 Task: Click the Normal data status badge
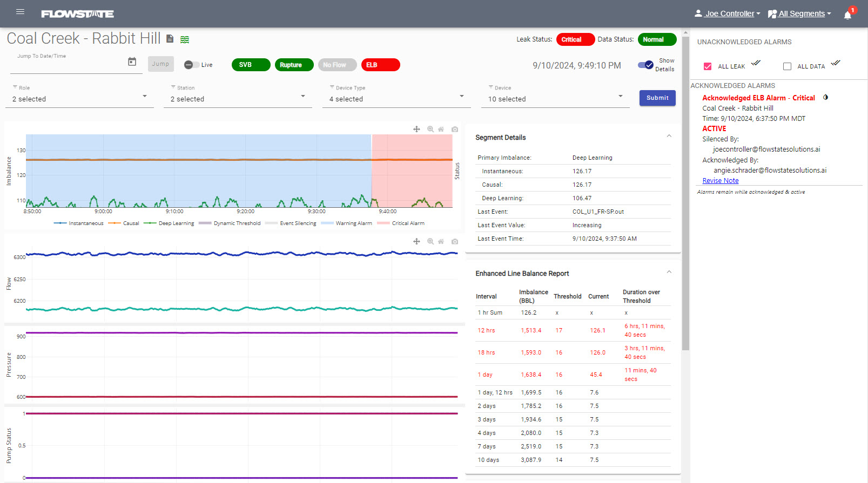click(657, 39)
